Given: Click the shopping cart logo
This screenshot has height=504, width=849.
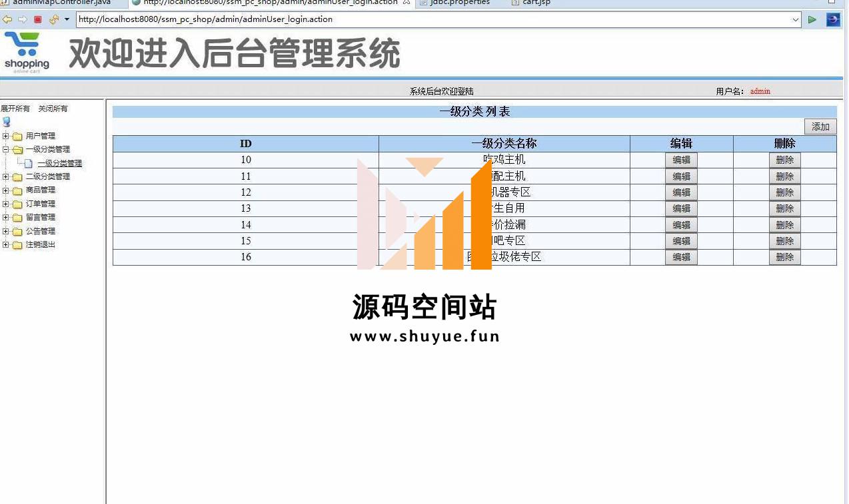Looking at the screenshot, I should (x=27, y=52).
